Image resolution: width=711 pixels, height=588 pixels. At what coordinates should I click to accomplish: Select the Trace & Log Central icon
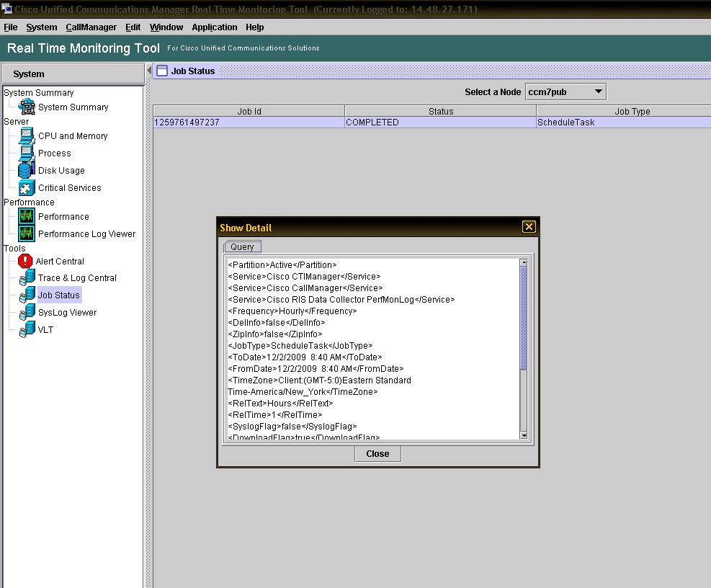pyautogui.click(x=27, y=277)
